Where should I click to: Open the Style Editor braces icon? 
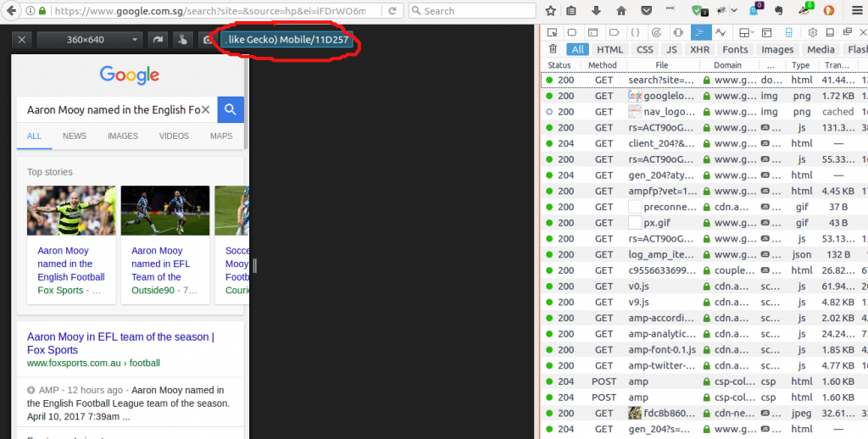(x=635, y=33)
